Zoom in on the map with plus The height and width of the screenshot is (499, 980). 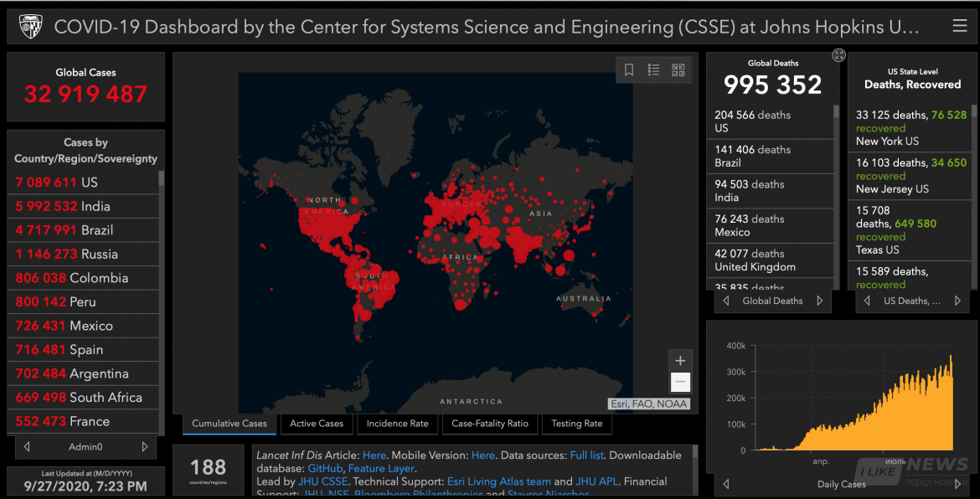pyautogui.click(x=680, y=361)
